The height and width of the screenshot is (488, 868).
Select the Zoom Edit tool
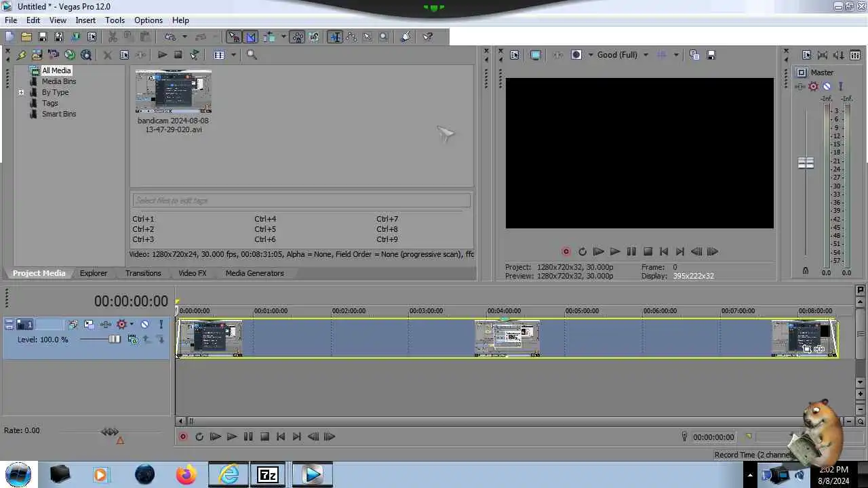click(x=384, y=37)
